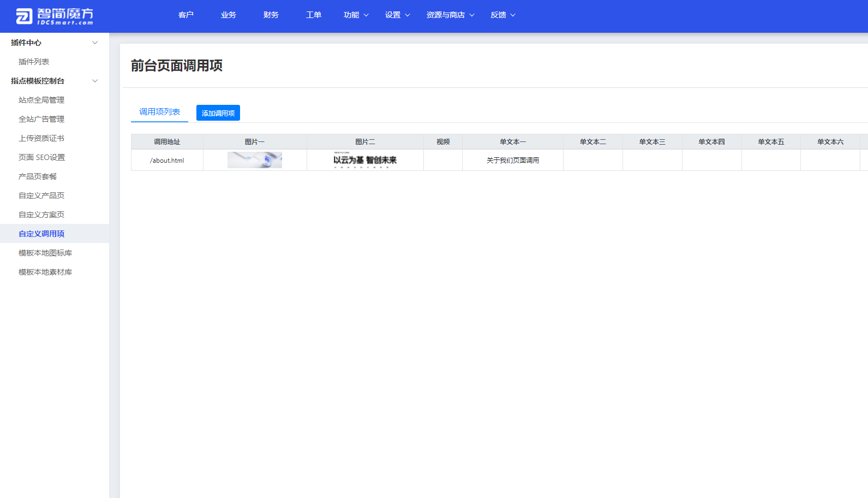Open the 反馈 dropdown menu

503,15
